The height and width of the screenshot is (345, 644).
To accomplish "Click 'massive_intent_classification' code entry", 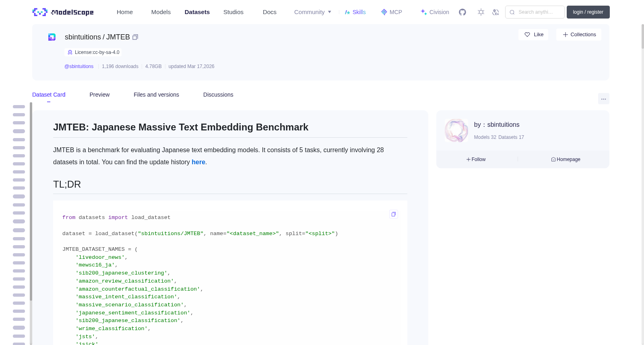I will click(x=126, y=297).
